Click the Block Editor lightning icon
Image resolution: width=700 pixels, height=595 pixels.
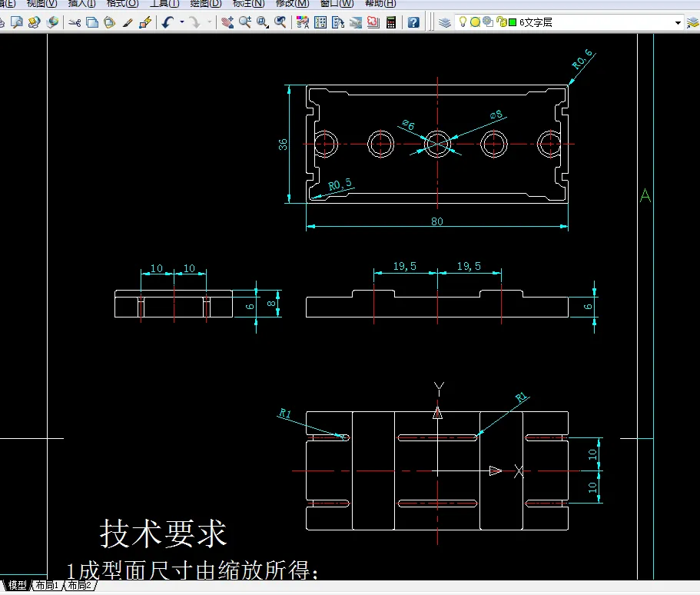(145, 22)
